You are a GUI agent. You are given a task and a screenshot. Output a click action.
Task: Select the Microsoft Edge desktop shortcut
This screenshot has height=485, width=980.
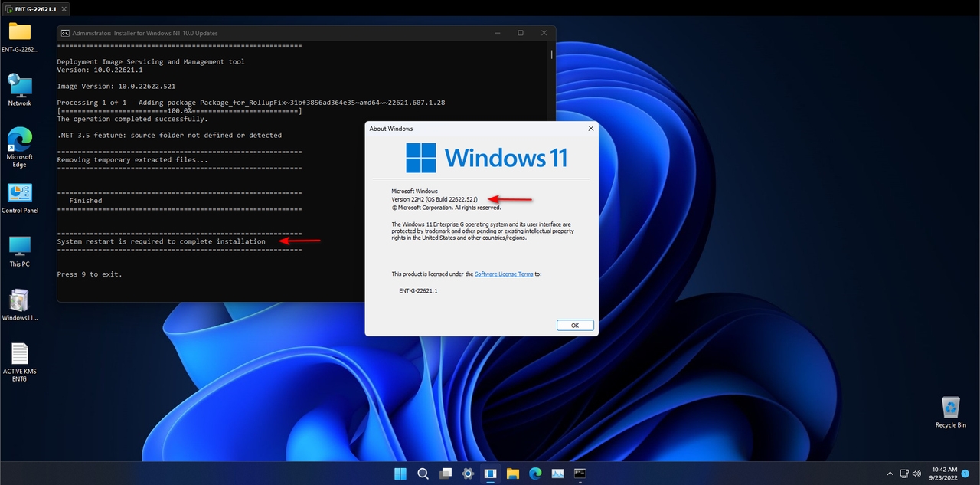(x=20, y=147)
